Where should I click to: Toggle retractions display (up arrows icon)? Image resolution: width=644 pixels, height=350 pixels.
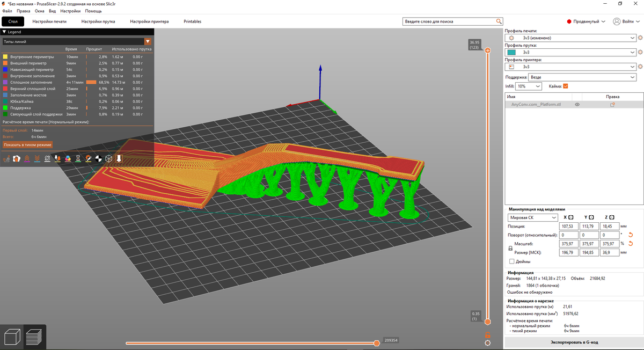coord(27,158)
